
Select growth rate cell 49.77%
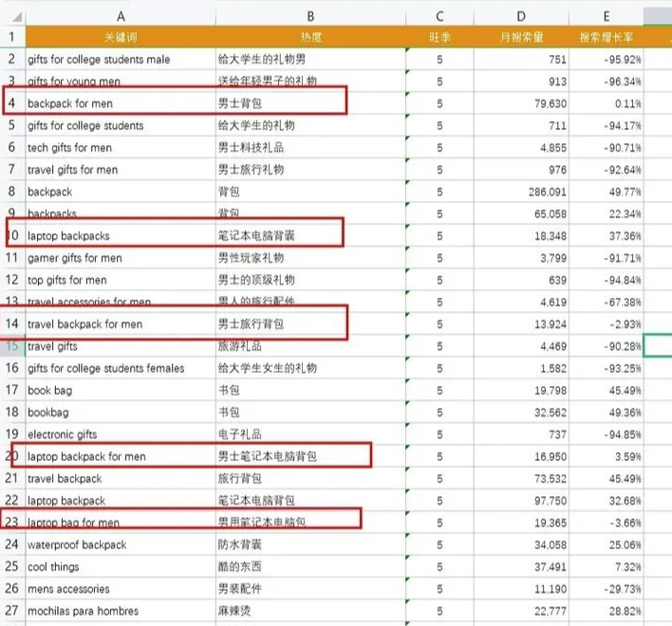coord(606,192)
